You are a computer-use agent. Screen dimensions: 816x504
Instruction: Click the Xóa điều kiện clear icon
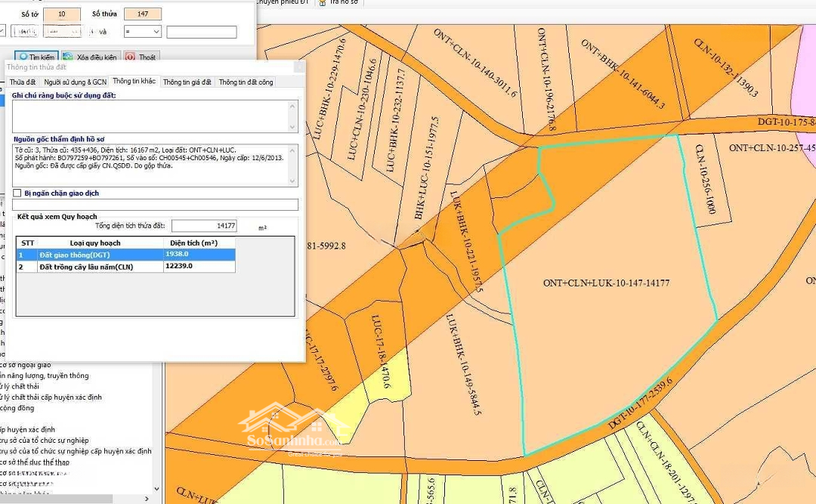pyautogui.click(x=68, y=57)
